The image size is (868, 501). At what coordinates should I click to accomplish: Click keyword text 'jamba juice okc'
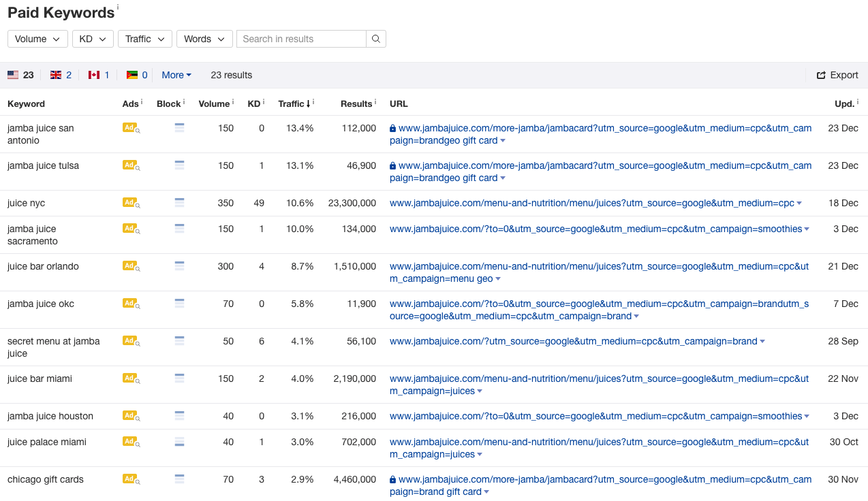(x=41, y=304)
